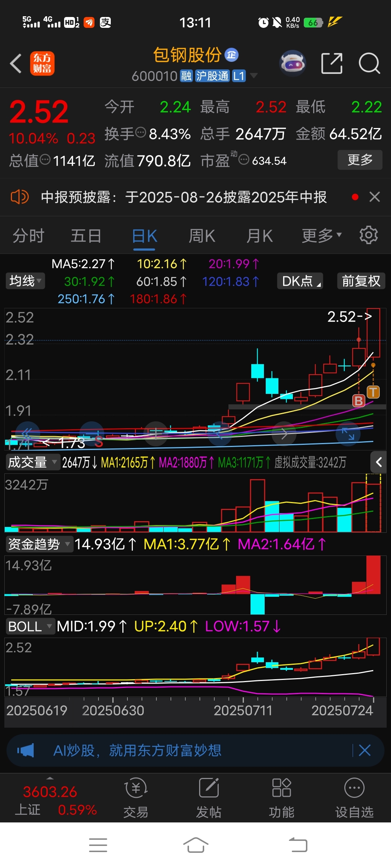Switch to 五日 chart tab
Viewport: 391px width, 868px height.
tap(86, 236)
